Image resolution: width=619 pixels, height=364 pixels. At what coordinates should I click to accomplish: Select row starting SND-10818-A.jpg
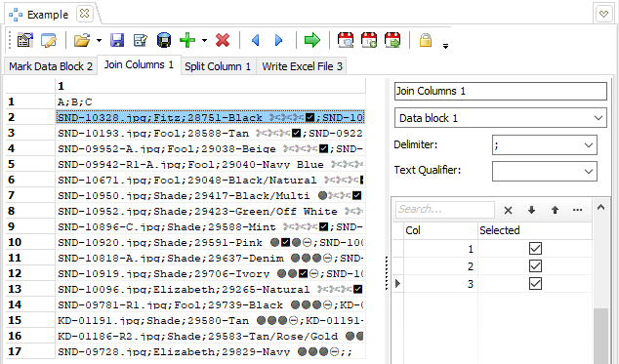[211, 258]
